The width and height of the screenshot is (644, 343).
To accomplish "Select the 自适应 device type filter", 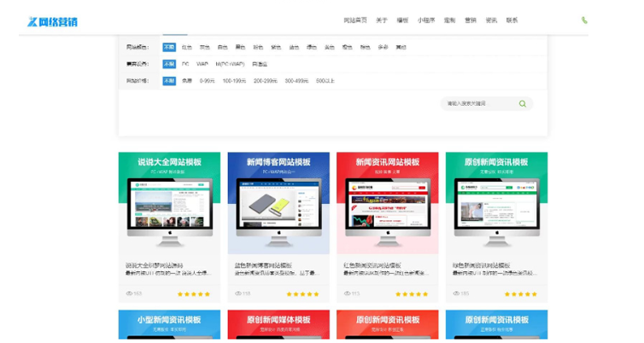I will click(x=259, y=64).
